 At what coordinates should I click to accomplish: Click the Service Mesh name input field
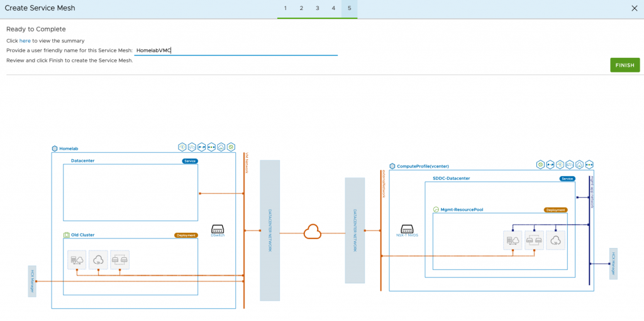coord(236,50)
